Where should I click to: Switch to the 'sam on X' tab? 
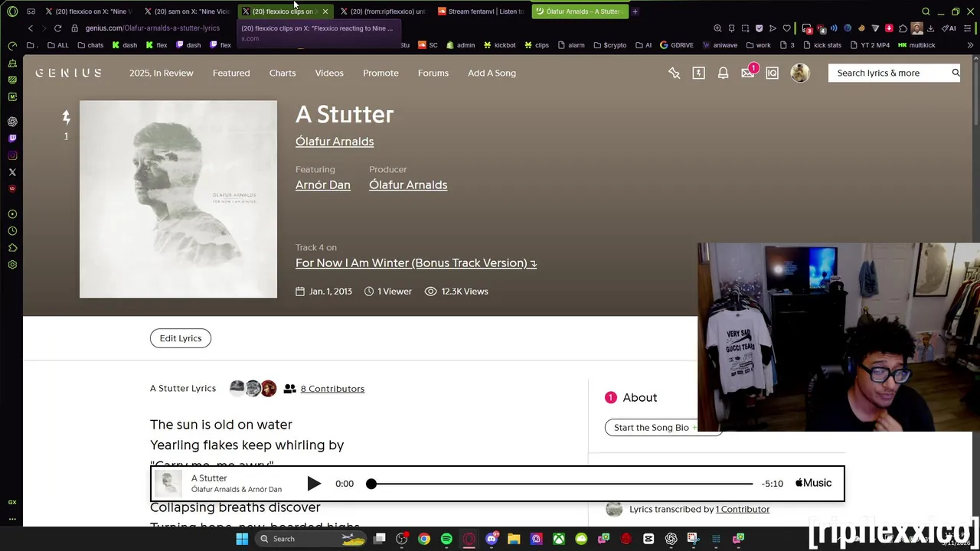188,11
